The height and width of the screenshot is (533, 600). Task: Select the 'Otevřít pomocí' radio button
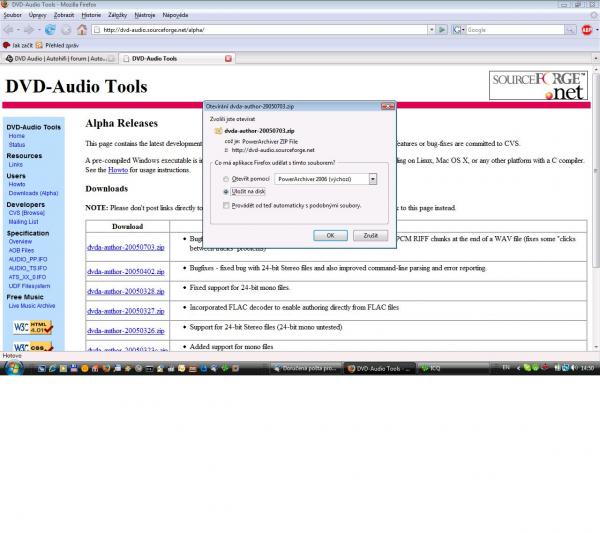[x=225, y=178]
